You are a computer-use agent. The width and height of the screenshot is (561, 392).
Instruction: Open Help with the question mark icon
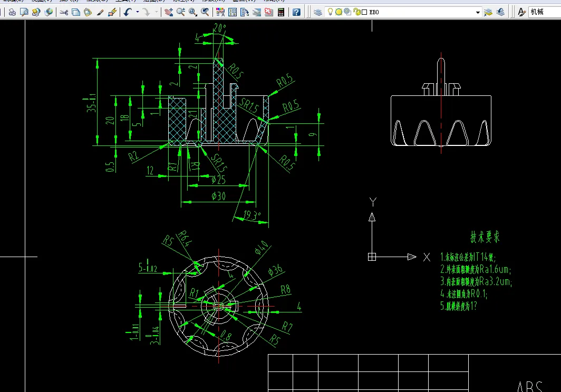296,12
